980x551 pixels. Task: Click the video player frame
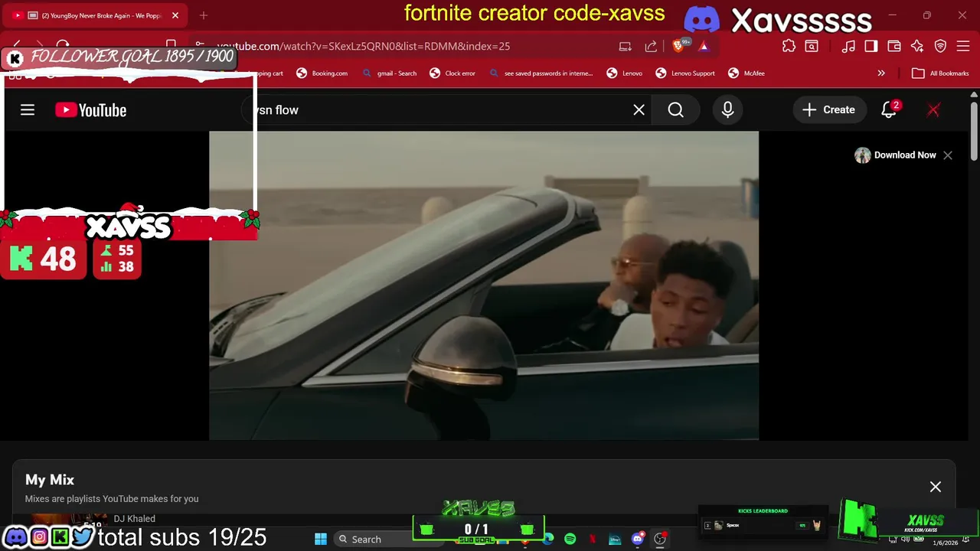(484, 285)
